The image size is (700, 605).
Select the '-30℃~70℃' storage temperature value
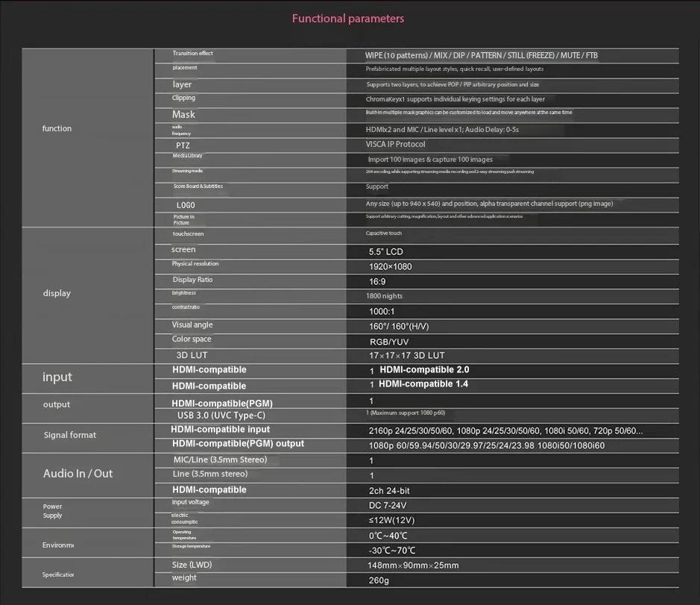(x=391, y=551)
